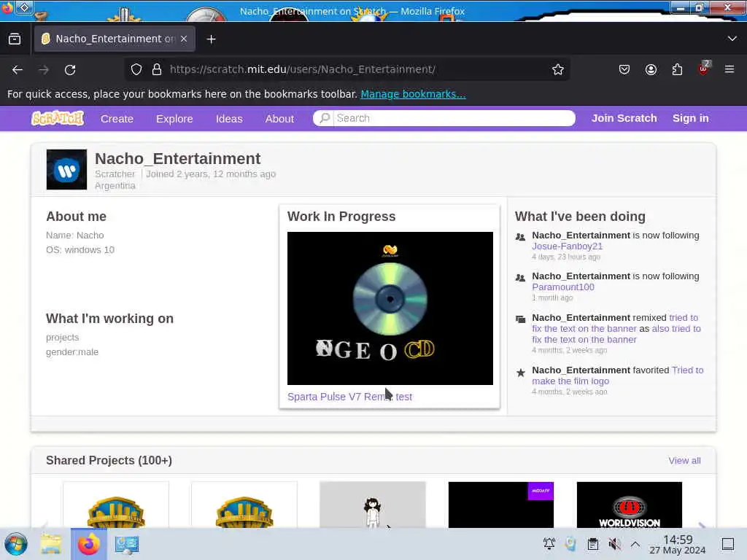Click View all shared projects

(x=684, y=461)
